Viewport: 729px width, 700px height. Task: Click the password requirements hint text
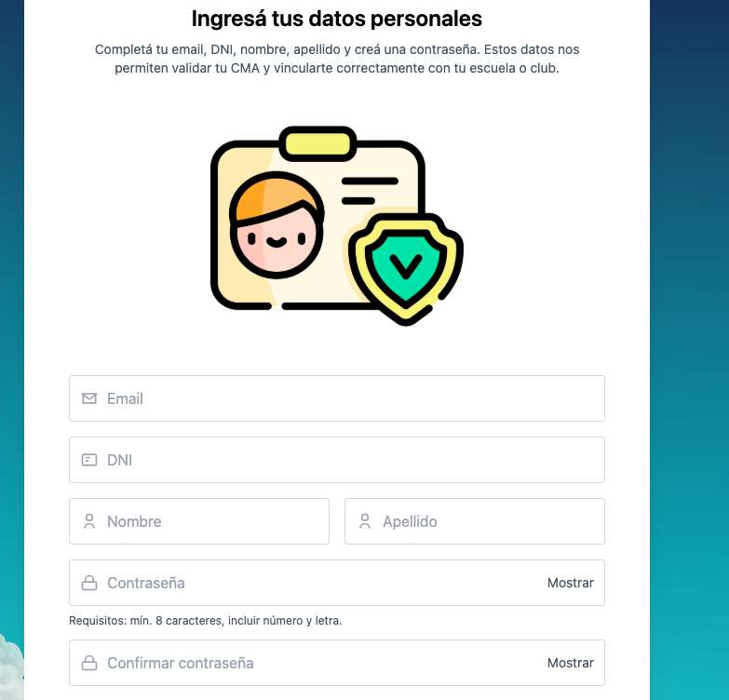206,620
